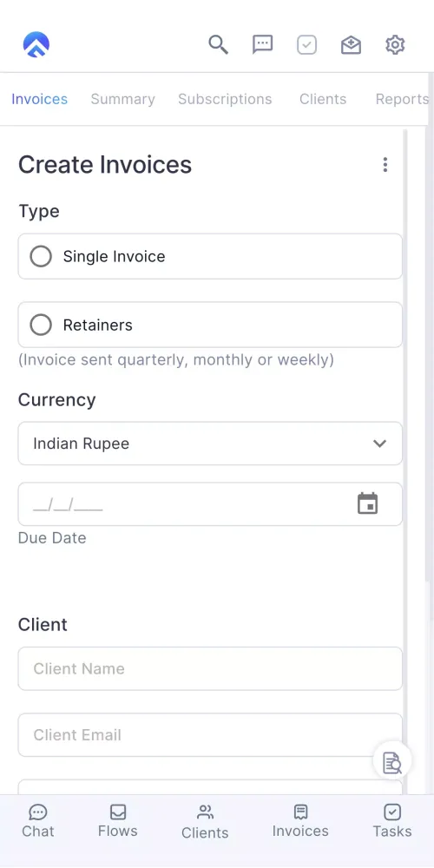Focus the Client Name input field

click(210, 668)
